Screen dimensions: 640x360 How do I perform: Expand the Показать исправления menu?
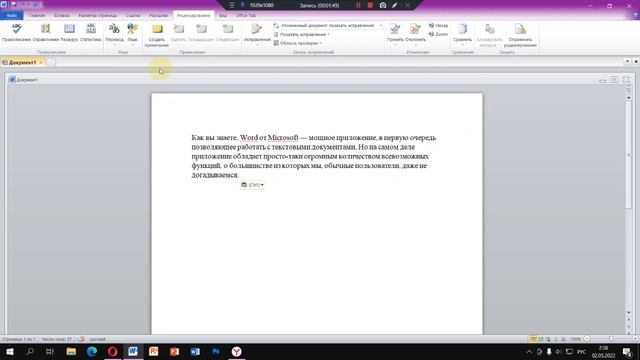[302, 35]
